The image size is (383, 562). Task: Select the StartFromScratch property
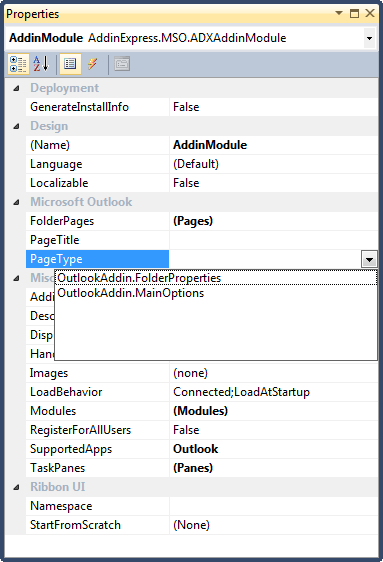[97, 525]
